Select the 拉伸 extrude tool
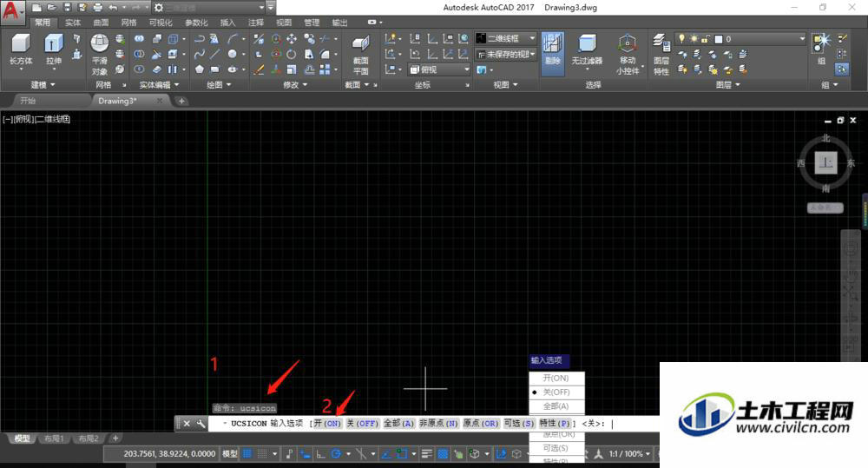 click(54, 49)
